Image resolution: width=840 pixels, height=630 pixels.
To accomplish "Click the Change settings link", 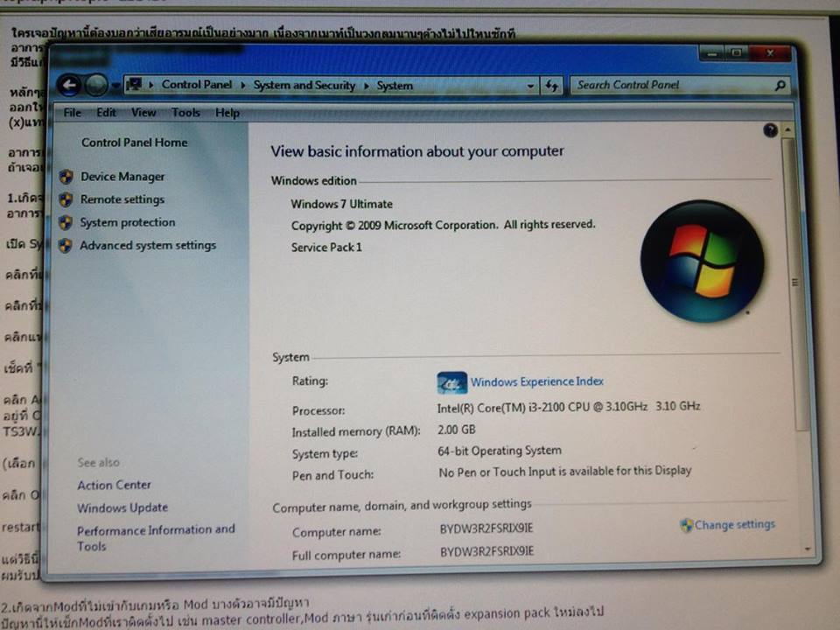I will pos(734,524).
